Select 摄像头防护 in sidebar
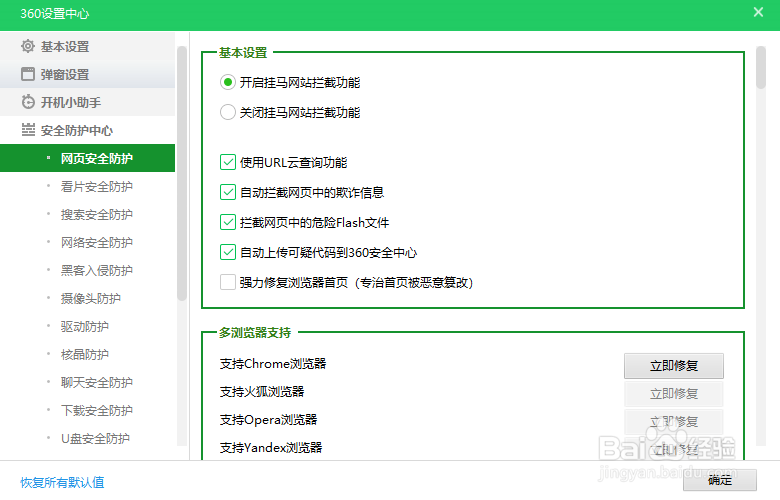This screenshot has height=500, width=780. [x=88, y=299]
